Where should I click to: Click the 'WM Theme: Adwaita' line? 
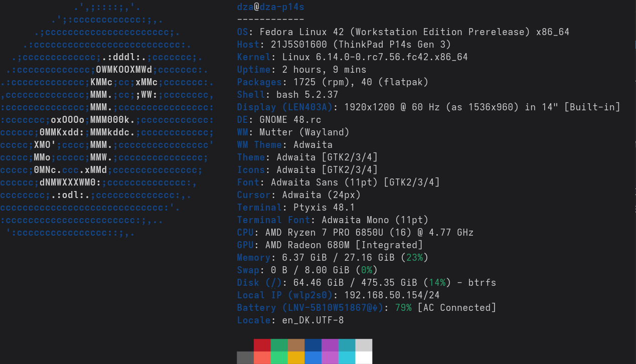(285, 145)
